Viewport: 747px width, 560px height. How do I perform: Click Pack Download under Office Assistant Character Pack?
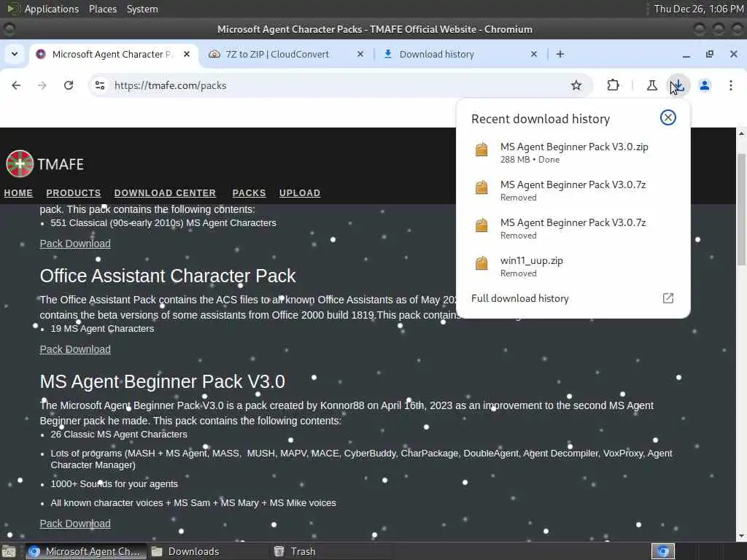coord(75,349)
